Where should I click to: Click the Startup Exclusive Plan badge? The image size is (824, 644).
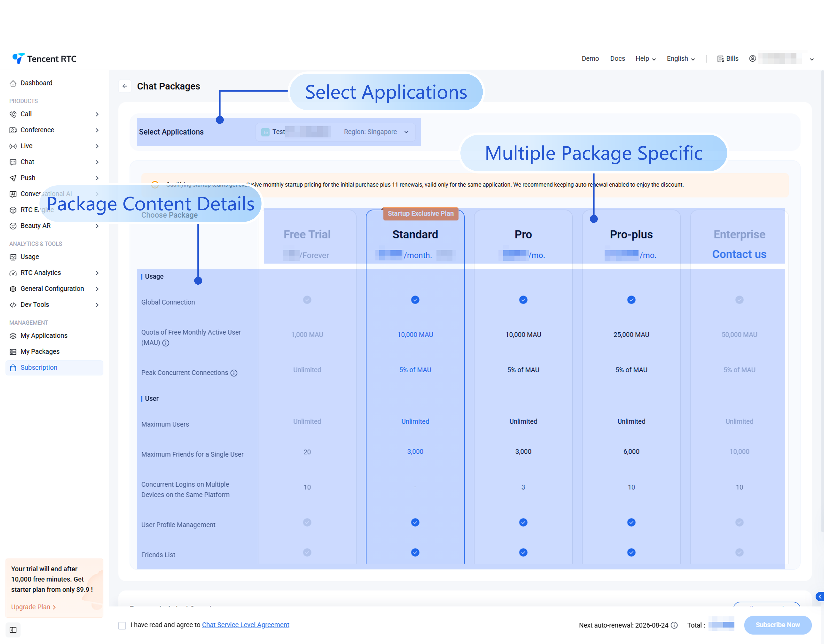click(421, 214)
